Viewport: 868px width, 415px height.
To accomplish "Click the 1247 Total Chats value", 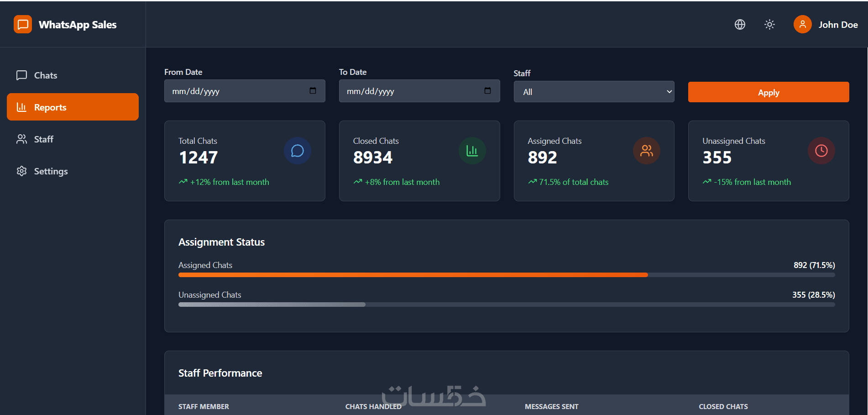I will 199,158.
